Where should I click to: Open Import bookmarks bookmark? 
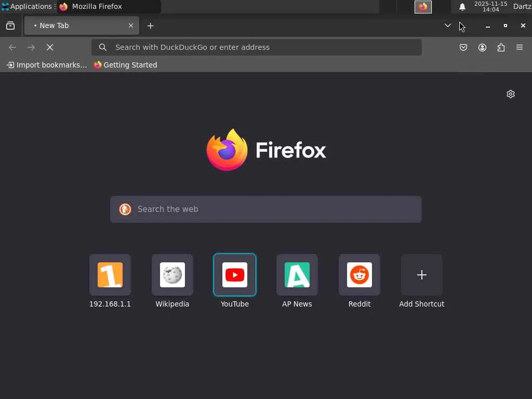point(47,65)
